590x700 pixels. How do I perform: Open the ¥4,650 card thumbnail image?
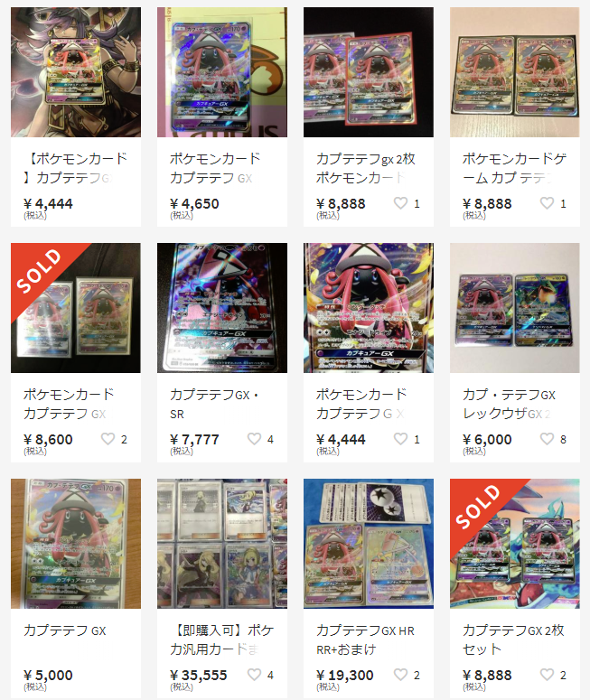coord(222,72)
